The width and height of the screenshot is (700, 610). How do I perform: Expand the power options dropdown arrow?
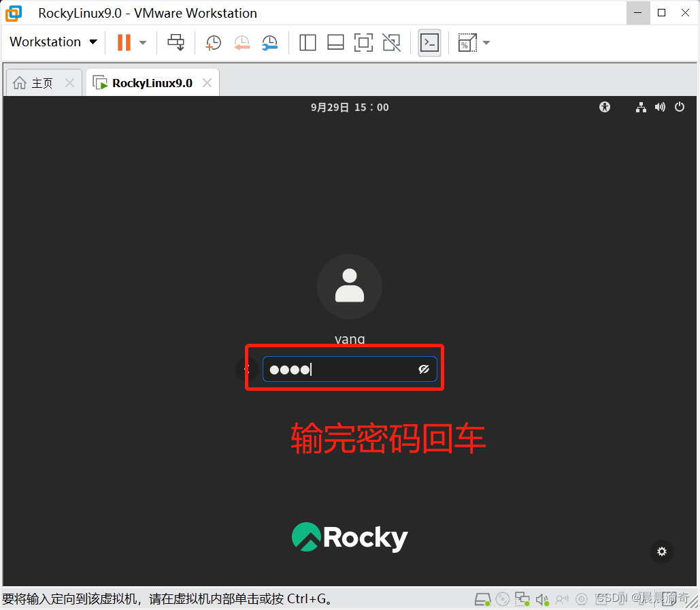[x=143, y=43]
